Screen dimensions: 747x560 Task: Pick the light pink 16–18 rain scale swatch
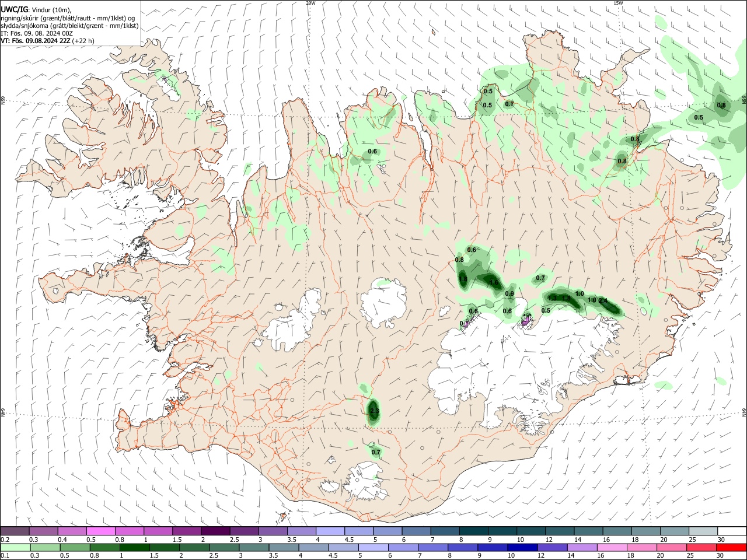(x=612, y=547)
